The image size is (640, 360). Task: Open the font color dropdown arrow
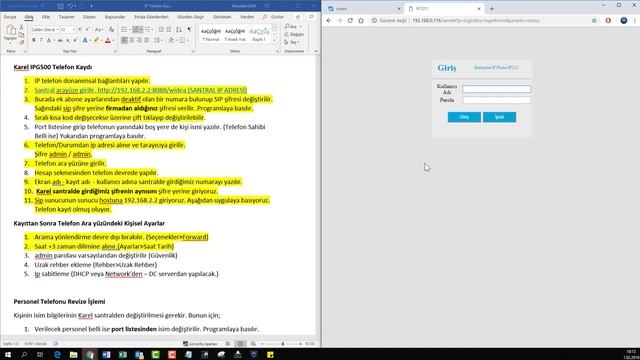click(113, 40)
